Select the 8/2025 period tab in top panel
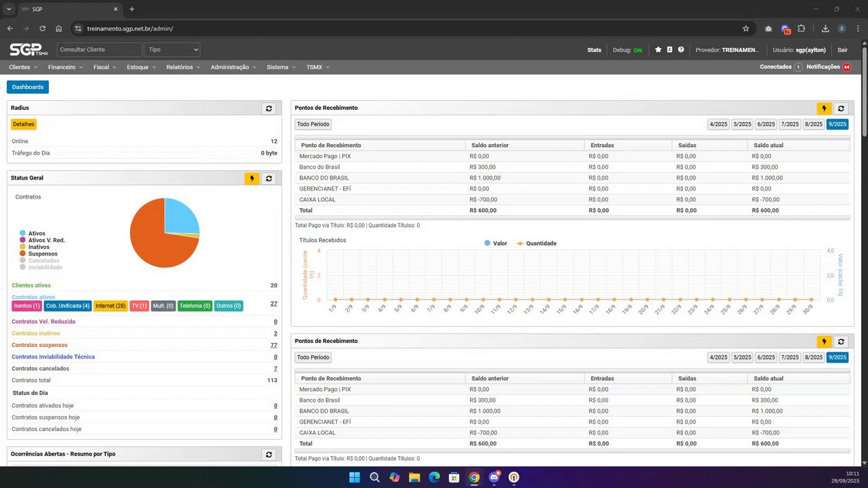 click(x=813, y=124)
